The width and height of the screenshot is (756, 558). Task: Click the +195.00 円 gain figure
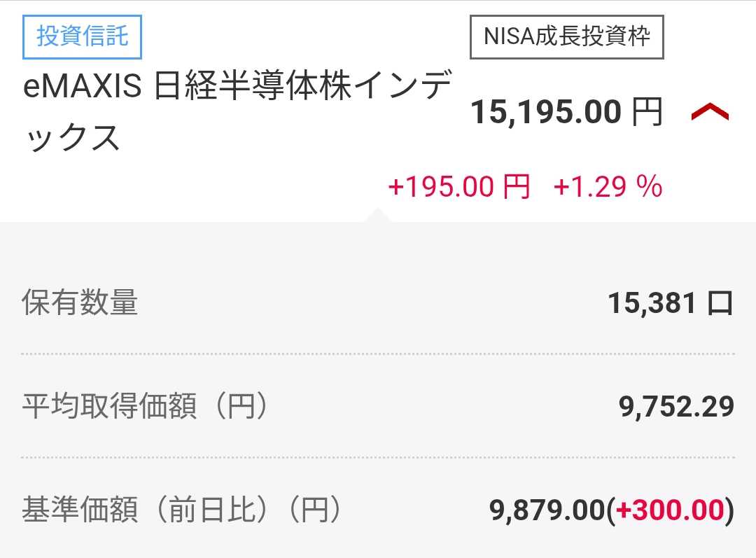tap(459, 187)
